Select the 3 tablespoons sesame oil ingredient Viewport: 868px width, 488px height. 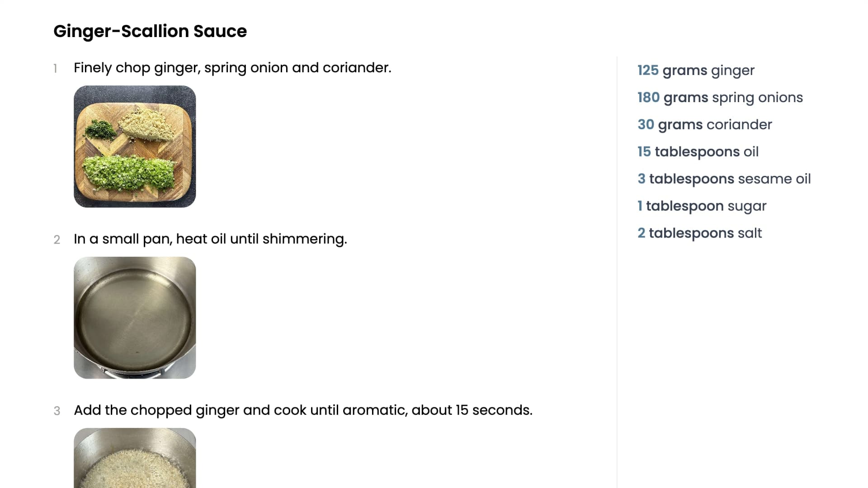click(724, 179)
